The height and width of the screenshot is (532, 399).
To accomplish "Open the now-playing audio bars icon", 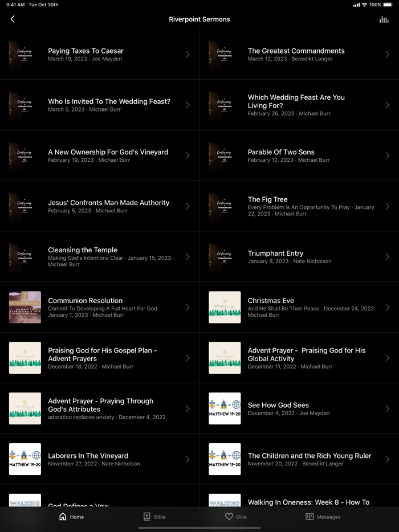I will tap(384, 19).
